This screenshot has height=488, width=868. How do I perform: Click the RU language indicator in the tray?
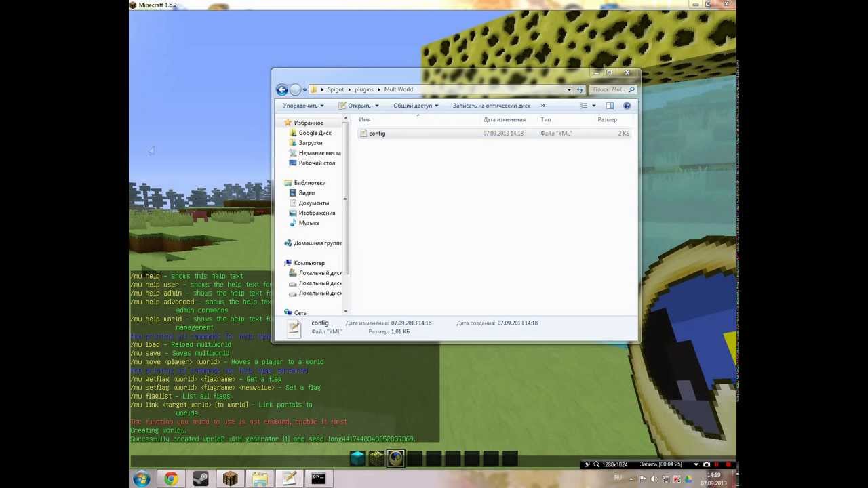pos(618,478)
